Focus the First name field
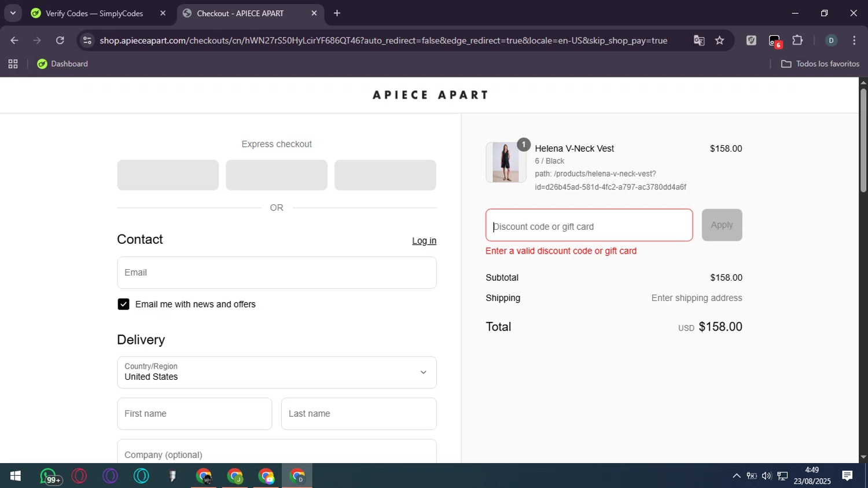 [194, 414]
